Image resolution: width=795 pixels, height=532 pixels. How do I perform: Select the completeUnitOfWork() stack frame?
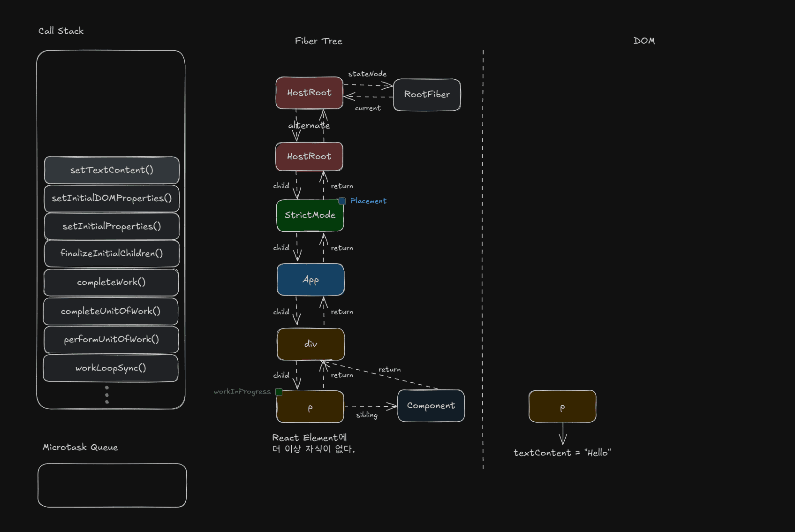coord(111,312)
